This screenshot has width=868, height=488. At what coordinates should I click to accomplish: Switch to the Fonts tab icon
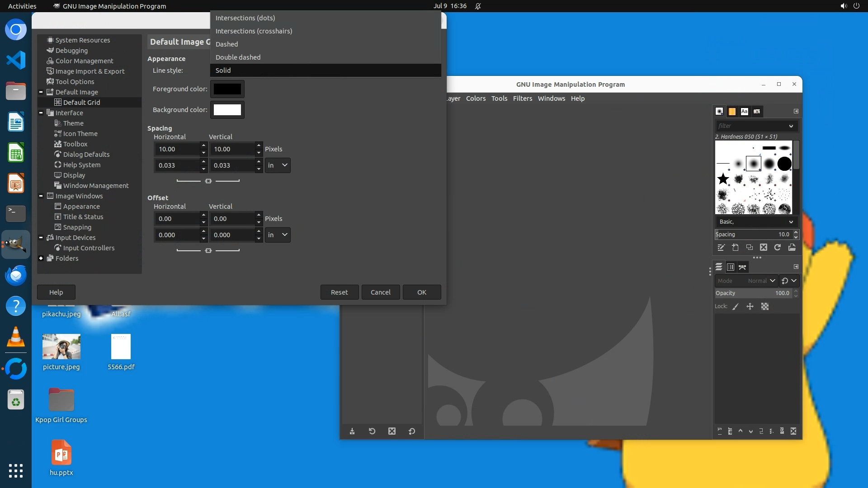click(x=744, y=112)
